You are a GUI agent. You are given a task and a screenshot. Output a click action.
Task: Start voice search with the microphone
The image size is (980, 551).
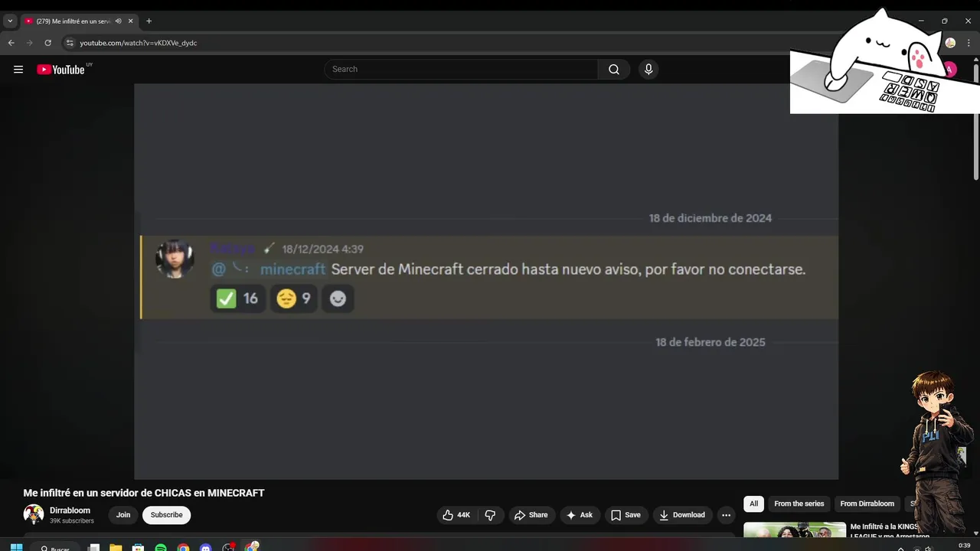(x=648, y=70)
